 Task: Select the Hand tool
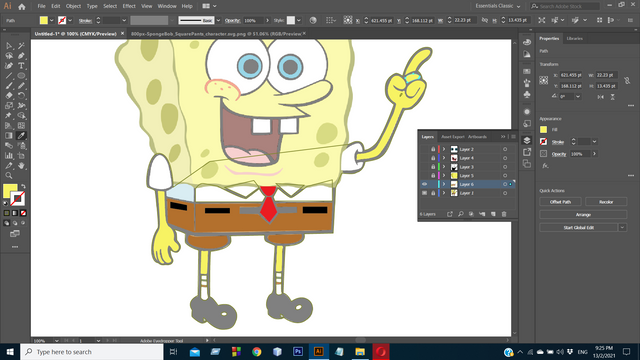(21, 166)
